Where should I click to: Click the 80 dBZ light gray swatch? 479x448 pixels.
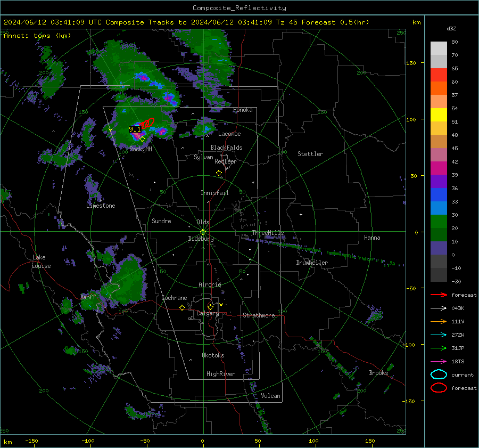439,48
